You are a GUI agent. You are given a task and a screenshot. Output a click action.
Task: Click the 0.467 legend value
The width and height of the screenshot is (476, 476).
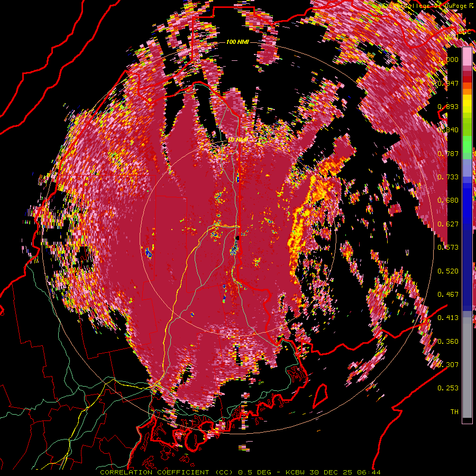tap(448, 295)
